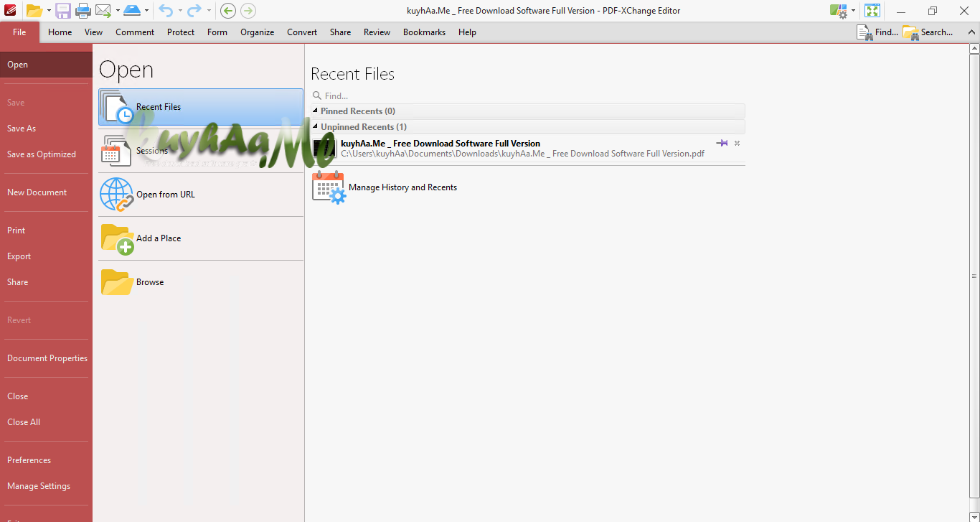Open the Bookmarks ribbon tab
The height and width of the screenshot is (522, 980).
424,32
